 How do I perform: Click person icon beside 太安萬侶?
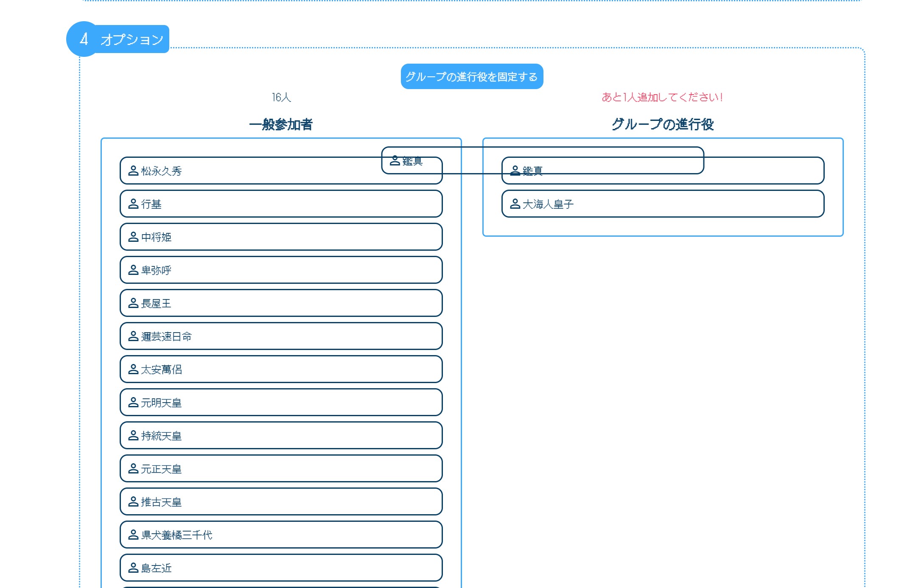point(133,369)
